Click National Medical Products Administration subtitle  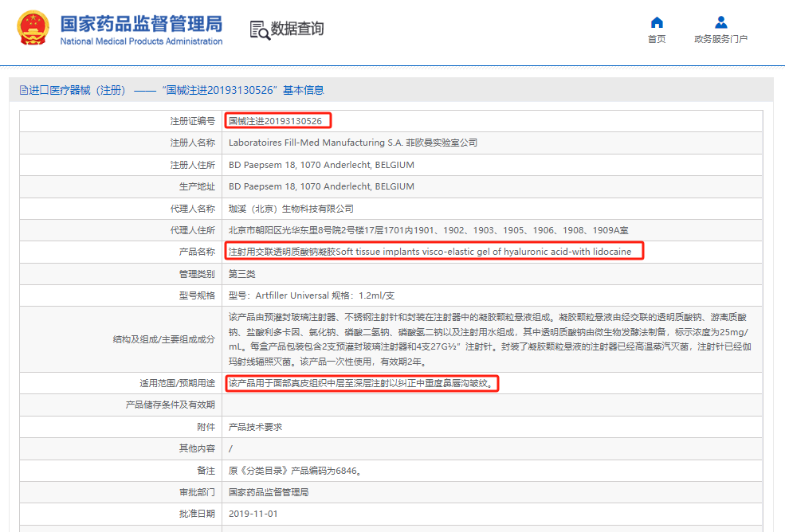(141, 41)
